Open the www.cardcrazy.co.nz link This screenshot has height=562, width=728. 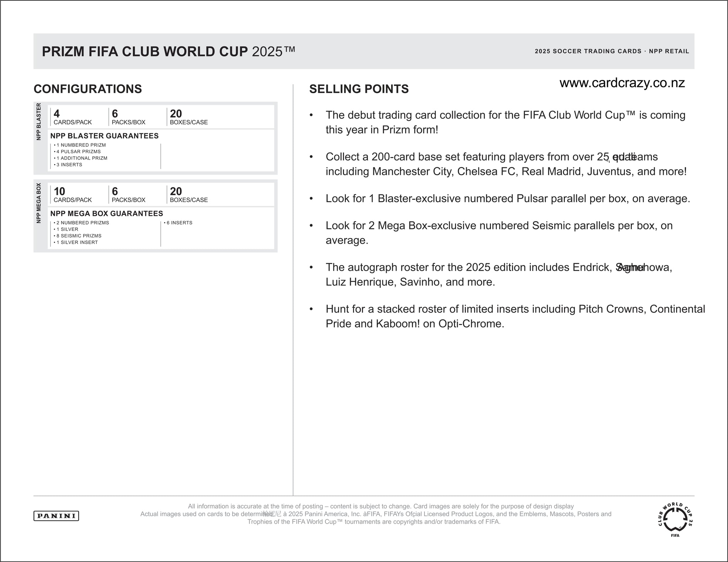click(x=622, y=83)
